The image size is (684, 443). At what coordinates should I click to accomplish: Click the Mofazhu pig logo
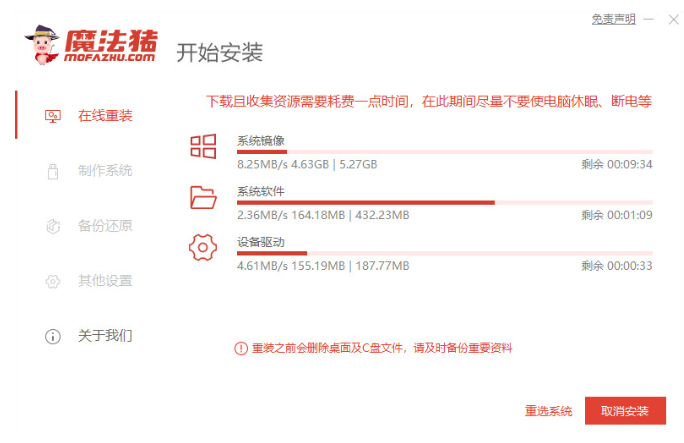(x=40, y=46)
